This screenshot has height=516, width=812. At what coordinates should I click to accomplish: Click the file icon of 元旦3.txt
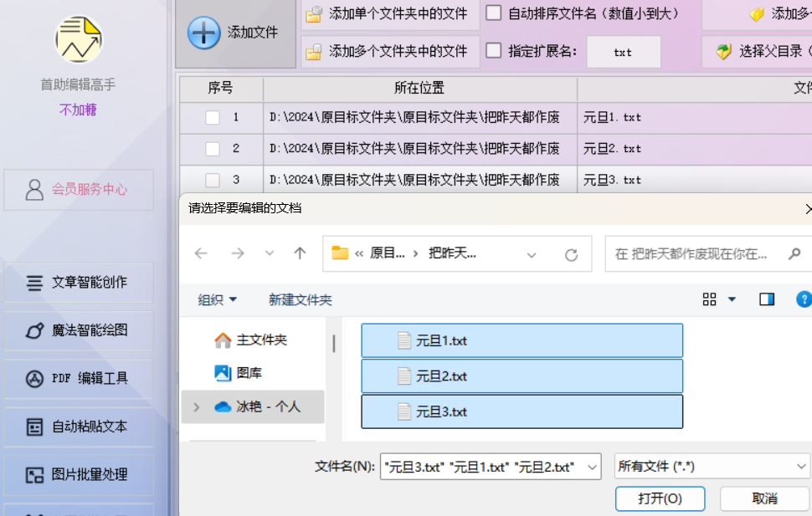pyautogui.click(x=404, y=412)
